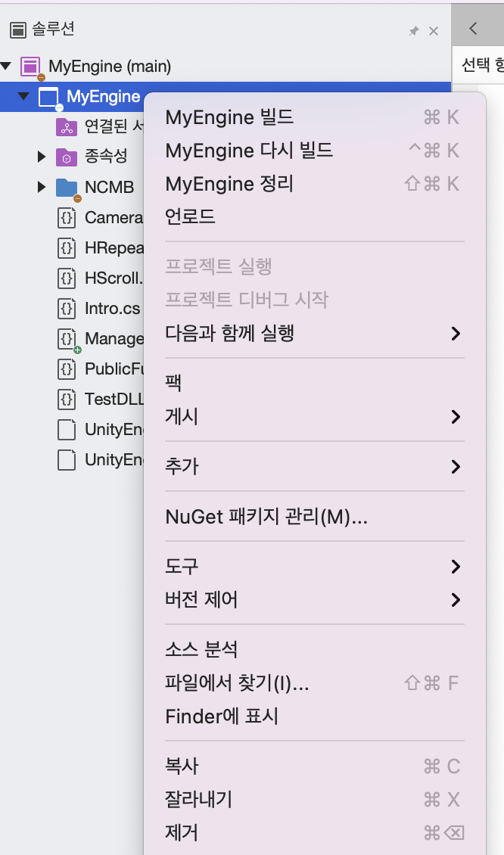Click the 솔루션 pad title

pyautogui.click(x=53, y=29)
